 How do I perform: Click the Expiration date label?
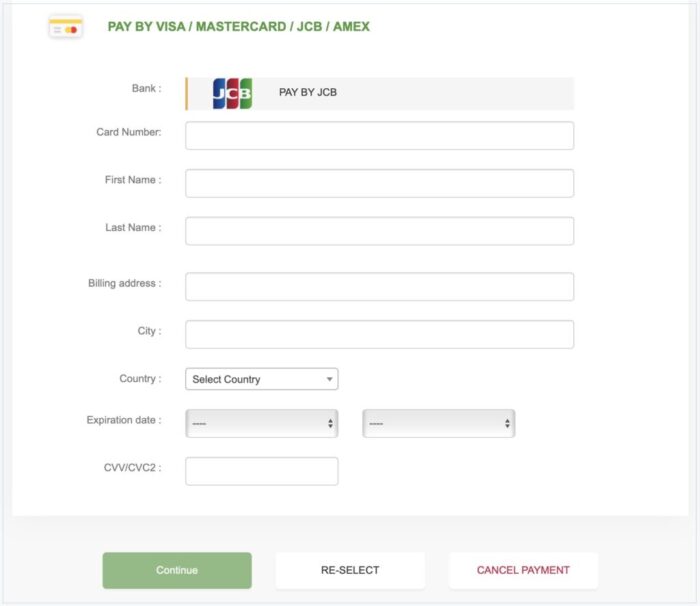[123, 420]
